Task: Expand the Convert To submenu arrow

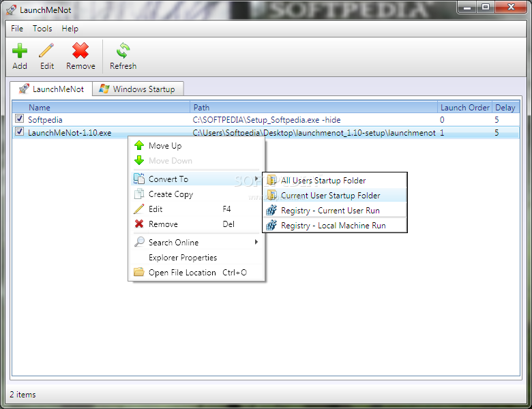Action: click(x=256, y=179)
